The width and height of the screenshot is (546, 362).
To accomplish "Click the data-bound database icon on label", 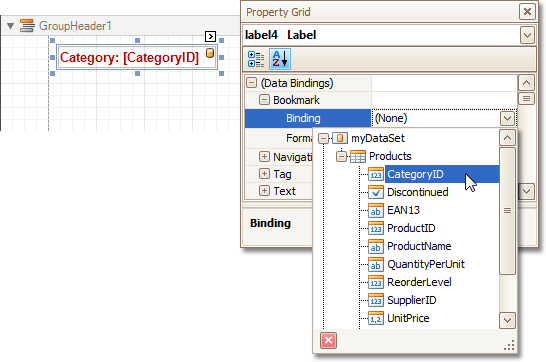I will click(210, 53).
